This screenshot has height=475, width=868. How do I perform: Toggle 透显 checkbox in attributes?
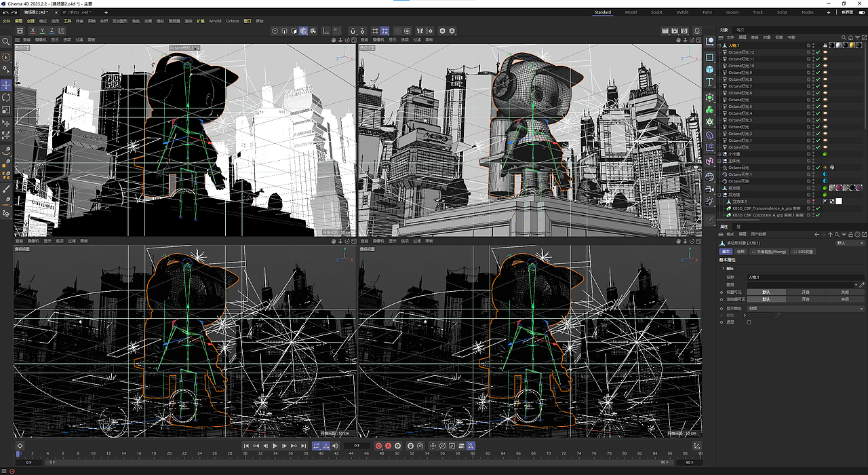tap(749, 322)
